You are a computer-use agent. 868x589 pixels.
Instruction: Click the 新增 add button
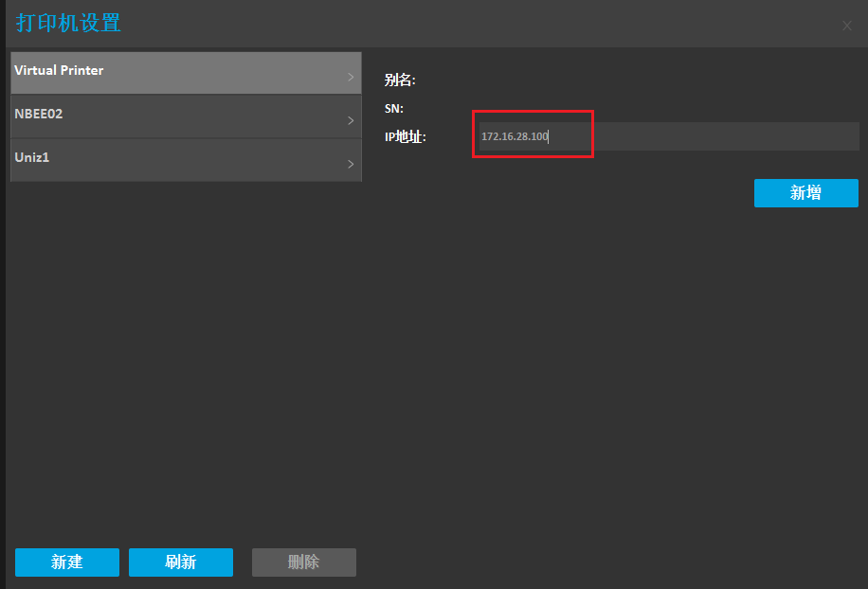[806, 193]
